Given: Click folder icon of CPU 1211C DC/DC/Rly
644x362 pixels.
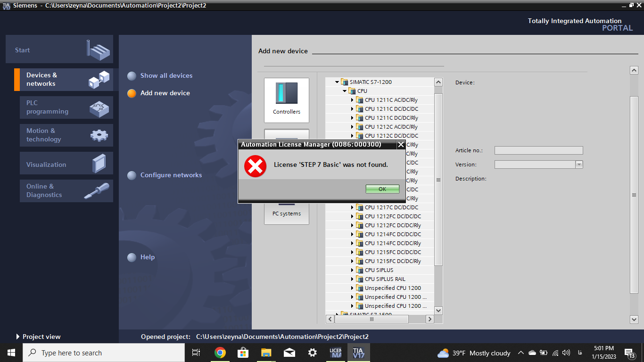Looking at the screenshot, I should point(360,118).
